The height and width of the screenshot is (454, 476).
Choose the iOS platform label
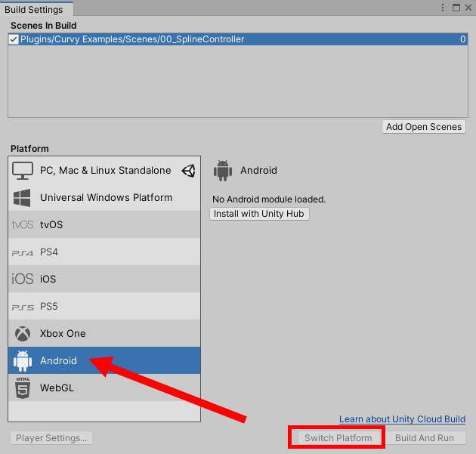coord(48,280)
